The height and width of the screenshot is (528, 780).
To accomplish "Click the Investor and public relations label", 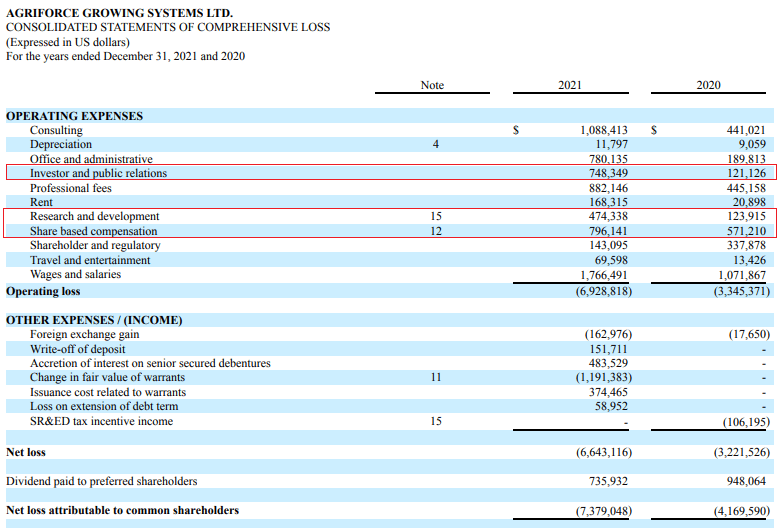I will (x=98, y=173).
